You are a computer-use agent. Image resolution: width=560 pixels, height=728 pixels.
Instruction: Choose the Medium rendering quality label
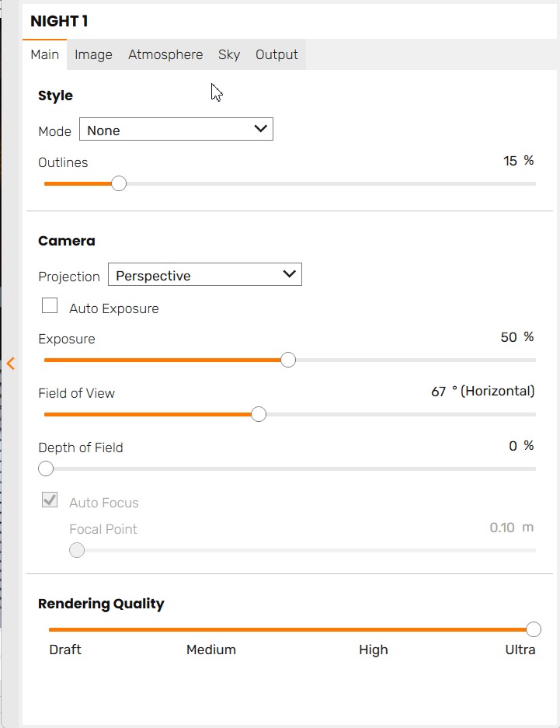click(x=211, y=650)
